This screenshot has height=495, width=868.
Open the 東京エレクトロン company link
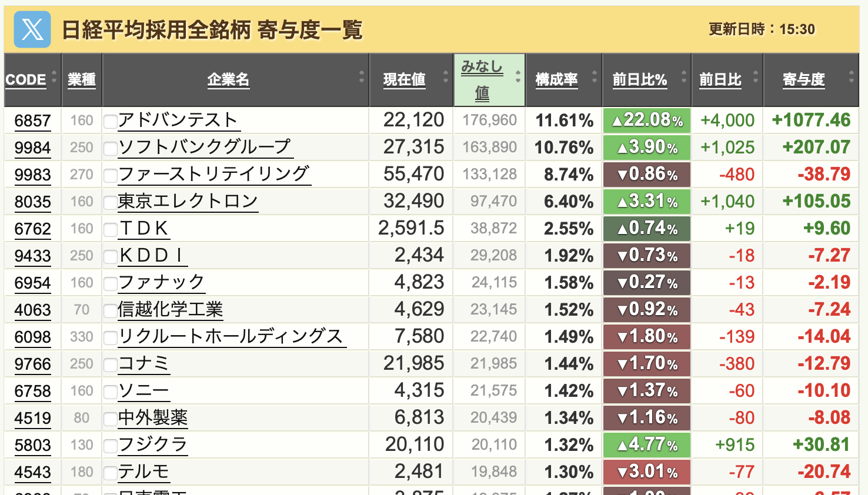188,202
